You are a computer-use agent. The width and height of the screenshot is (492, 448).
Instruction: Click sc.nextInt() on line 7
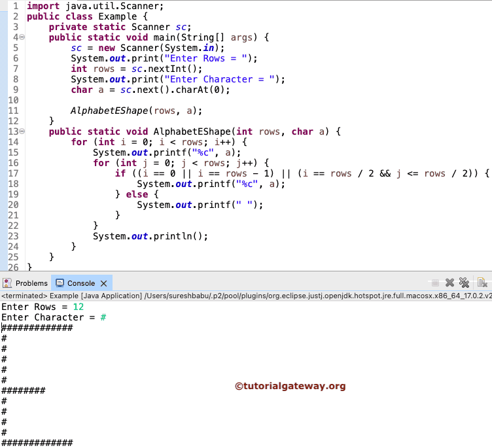tap(167, 69)
